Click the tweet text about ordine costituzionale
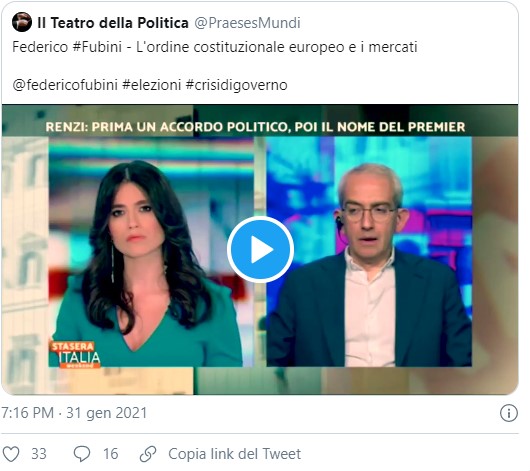This screenshot has height=471, width=530. tap(215, 47)
